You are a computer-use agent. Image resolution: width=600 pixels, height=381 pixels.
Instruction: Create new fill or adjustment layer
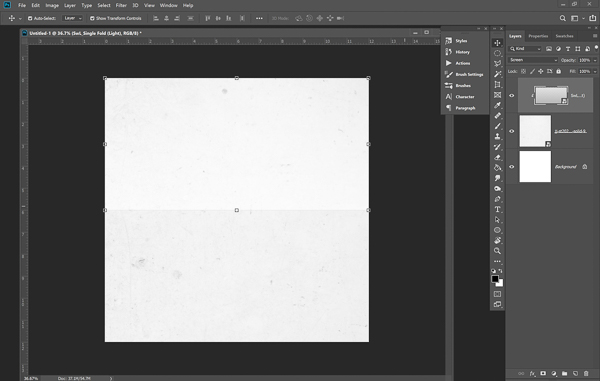[554, 374]
